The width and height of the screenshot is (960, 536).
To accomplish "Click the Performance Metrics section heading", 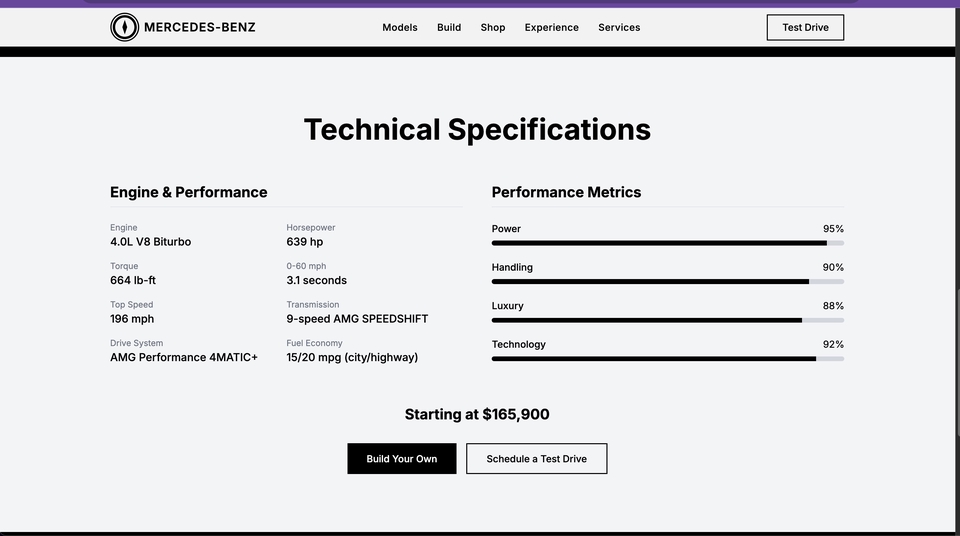I will tap(566, 192).
